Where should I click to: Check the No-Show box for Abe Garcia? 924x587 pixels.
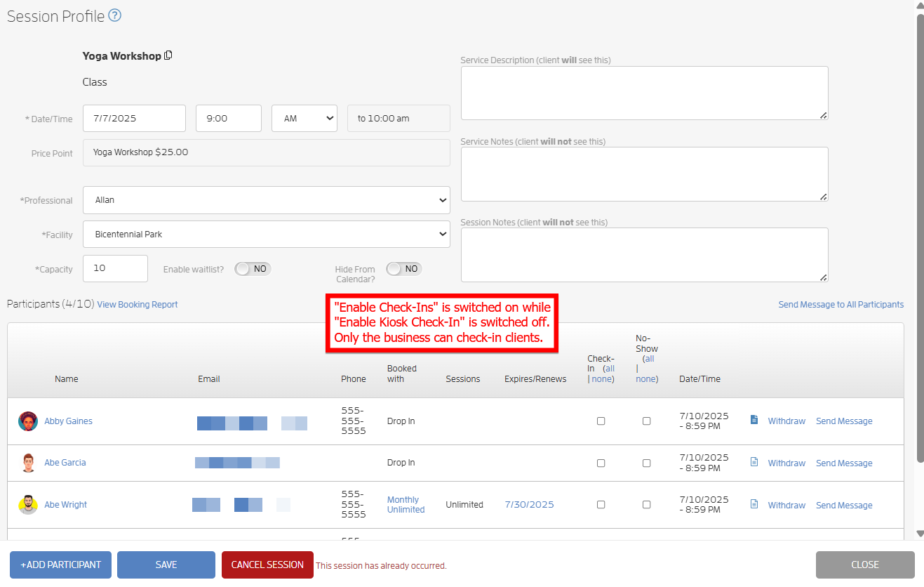646,463
